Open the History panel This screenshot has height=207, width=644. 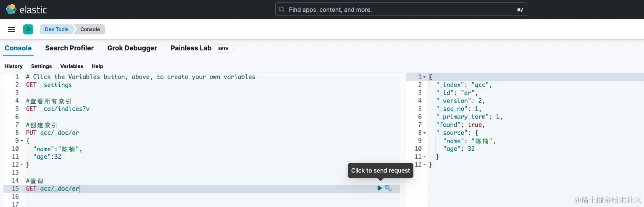click(13, 66)
